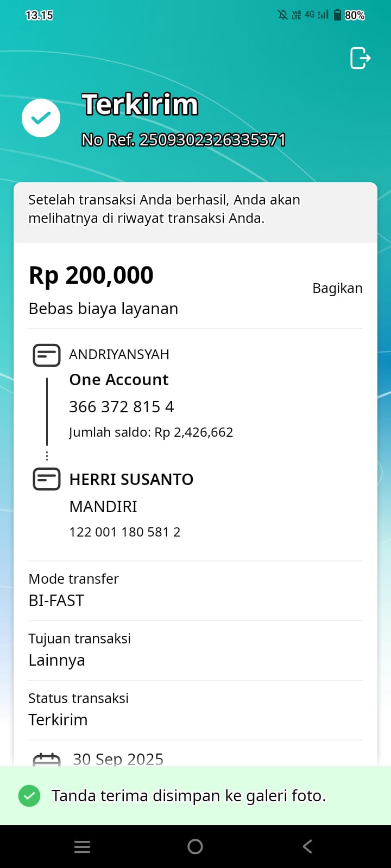This screenshot has height=868, width=391.
Task: Tap the green check icon in toast
Action: coord(29,796)
